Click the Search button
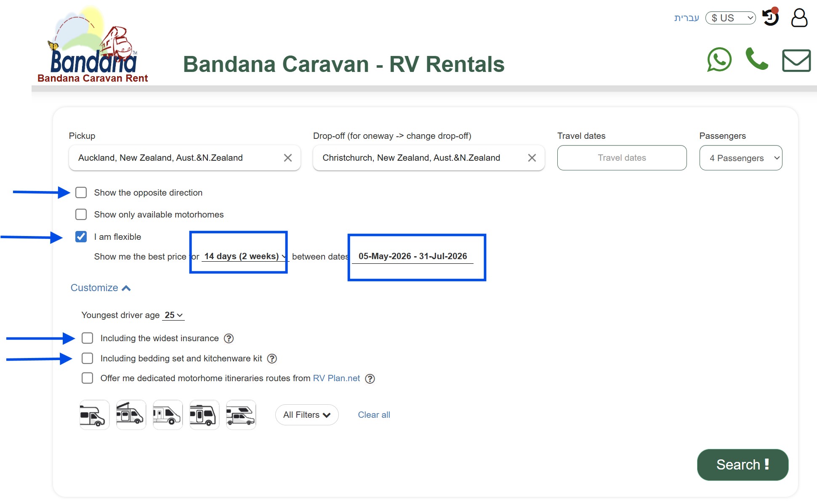The height and width of the screenshot is (504, 817). pyautogui.click(x=742, y=464)
